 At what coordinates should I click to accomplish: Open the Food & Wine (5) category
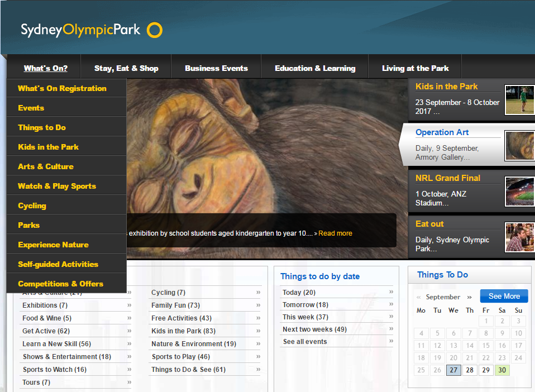47,318
